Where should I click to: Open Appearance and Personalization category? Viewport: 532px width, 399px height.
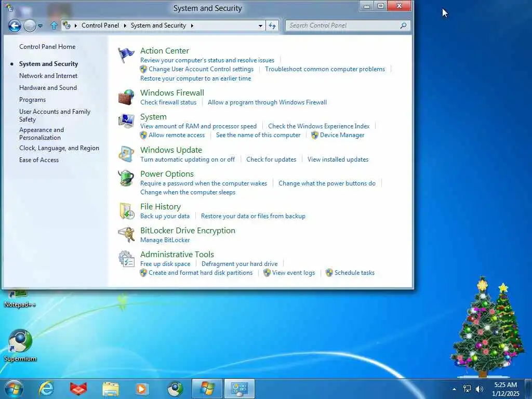tap(42, 134)
